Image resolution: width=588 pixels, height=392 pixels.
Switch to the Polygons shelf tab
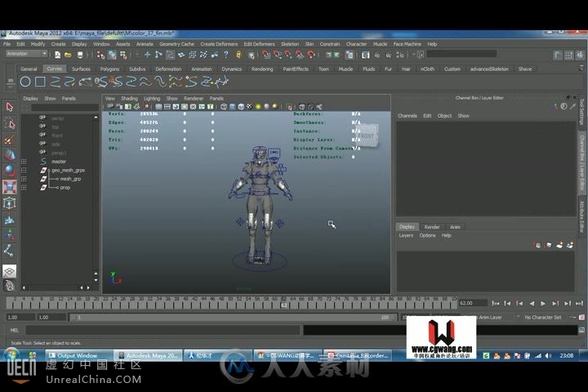pyautogui.click(x=109, y=69)
